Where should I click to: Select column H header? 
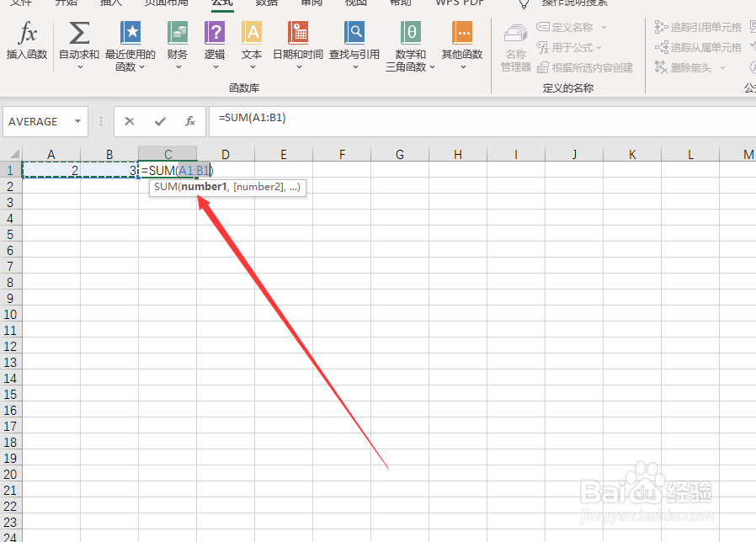[x=458, y=154]
